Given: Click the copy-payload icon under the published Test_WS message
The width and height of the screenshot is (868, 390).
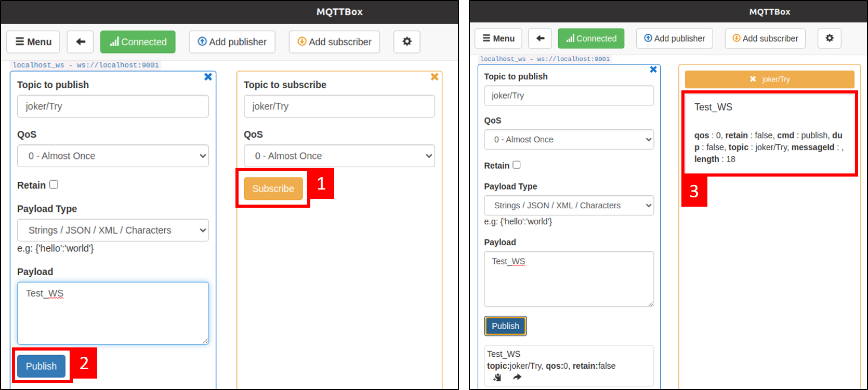Looking at the screenshot, I should click(497, 378).
